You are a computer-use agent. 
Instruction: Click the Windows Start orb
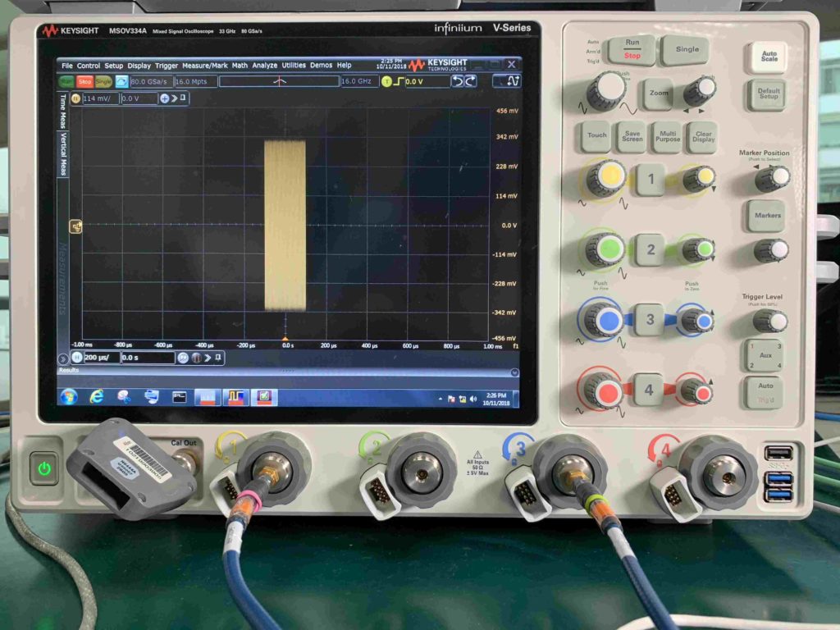[x=68, y=397]
